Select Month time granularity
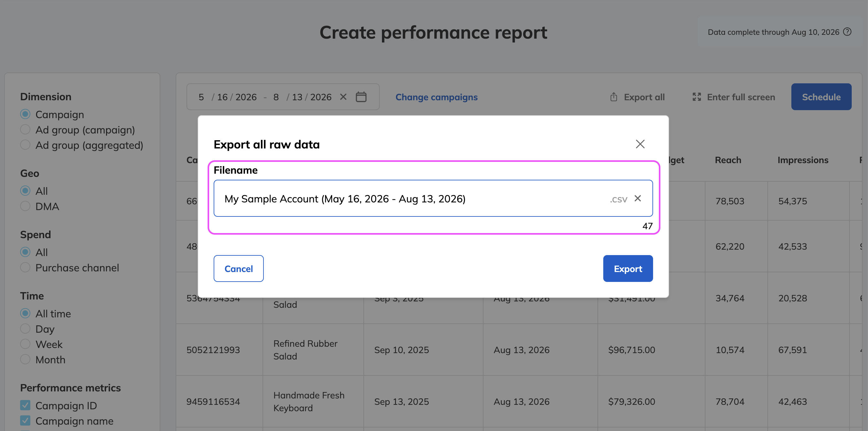Screen dimensions: 868x431 (x=25, y=359)
